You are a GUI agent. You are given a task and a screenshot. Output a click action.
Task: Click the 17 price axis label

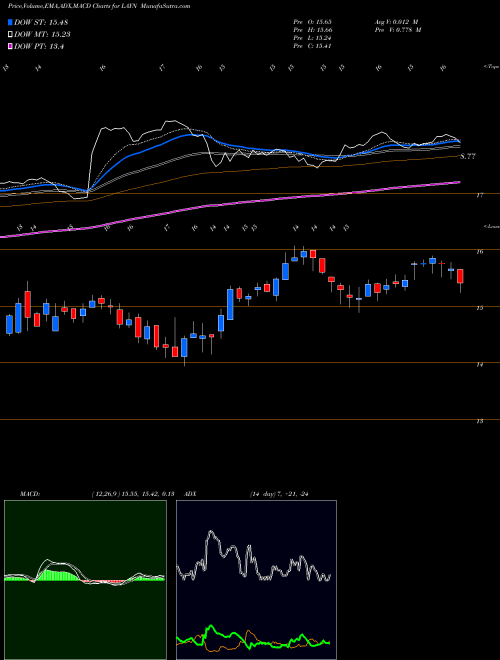(x=479, y=195)
